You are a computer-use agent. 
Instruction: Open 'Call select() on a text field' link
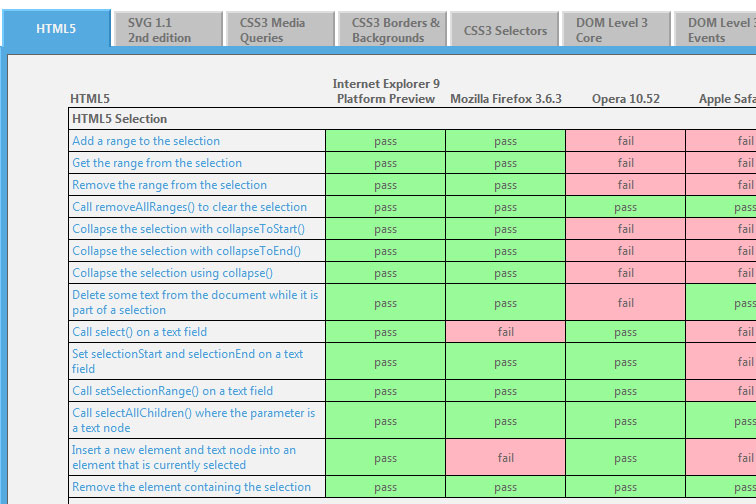click(x=139, y=332)
